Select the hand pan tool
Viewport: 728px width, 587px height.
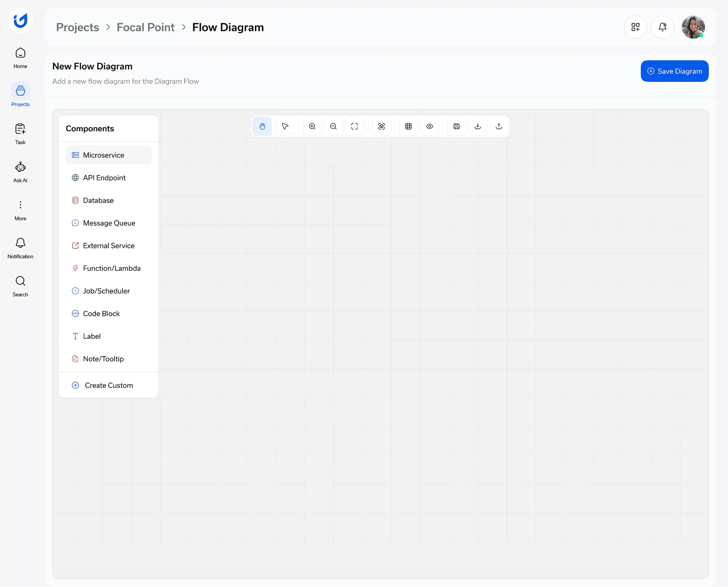pos(262,126)
